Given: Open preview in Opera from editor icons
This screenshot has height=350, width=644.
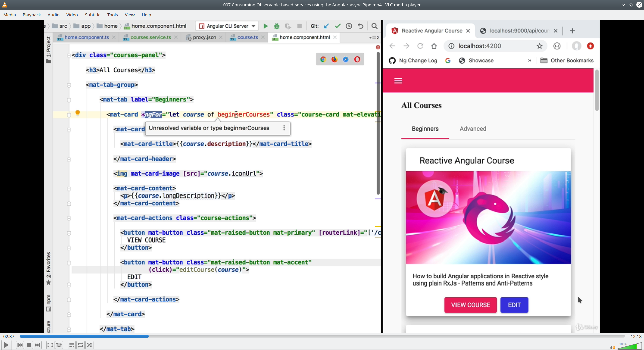Looking at the screenshot, I should point(357,59).
